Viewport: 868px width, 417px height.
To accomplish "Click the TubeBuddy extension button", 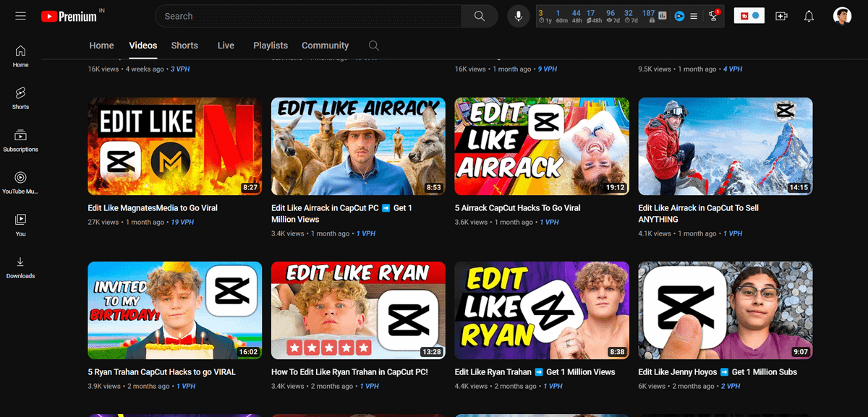I will 749,16.
